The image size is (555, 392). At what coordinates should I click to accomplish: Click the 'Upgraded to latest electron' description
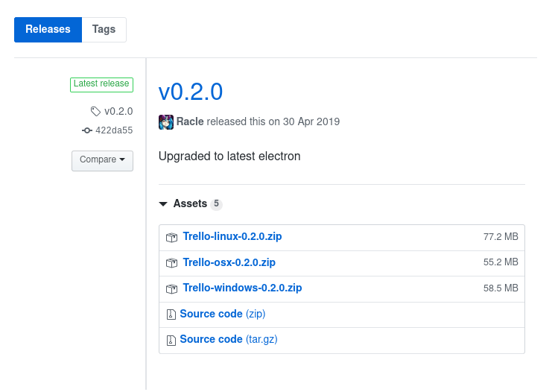[x=229, y=157]
